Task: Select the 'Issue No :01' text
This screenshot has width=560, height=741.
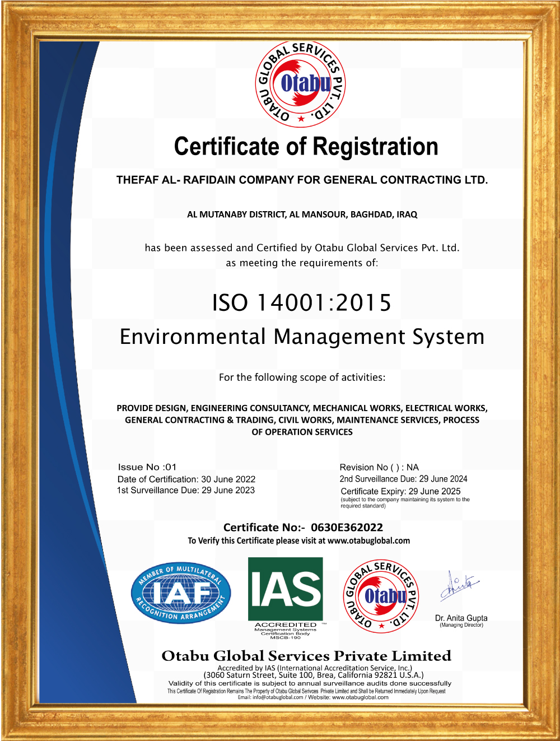Action: point(147,467)
